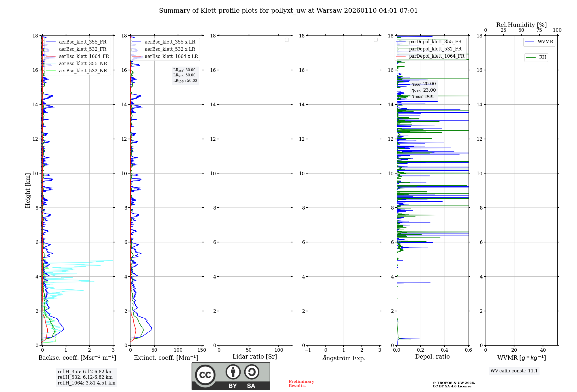Select the aerBsc_klett_1064_FR legend entry
Screen dimensions: 577x392
(x=84, y=56)
